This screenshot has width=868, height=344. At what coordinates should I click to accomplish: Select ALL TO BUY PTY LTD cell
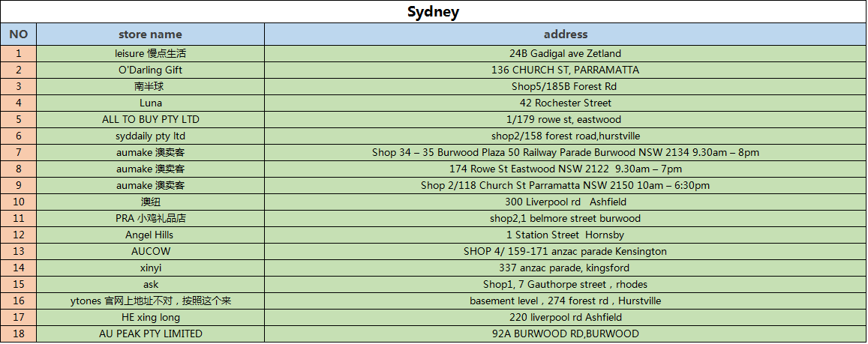point(150,119)
